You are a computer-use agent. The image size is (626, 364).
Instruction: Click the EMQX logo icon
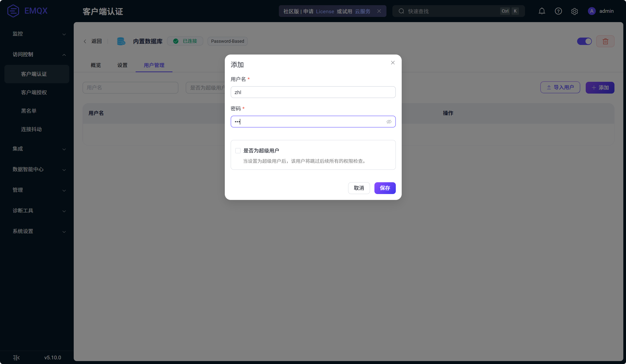[x=13, y=11]
